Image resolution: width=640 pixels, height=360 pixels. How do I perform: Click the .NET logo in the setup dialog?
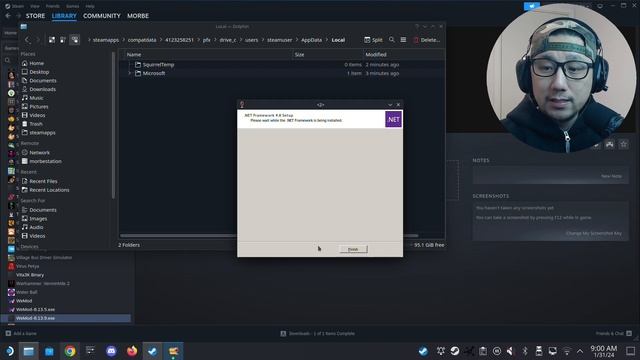pos(393,120)
